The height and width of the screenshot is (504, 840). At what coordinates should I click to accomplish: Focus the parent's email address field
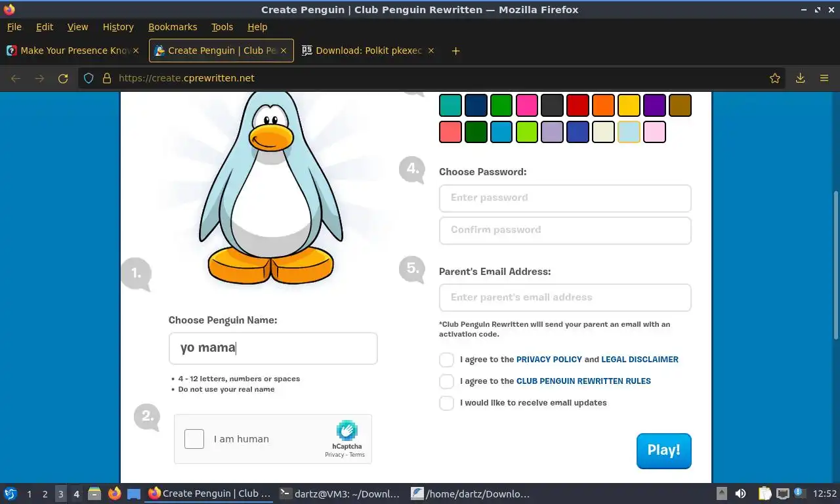coord(565,298)
